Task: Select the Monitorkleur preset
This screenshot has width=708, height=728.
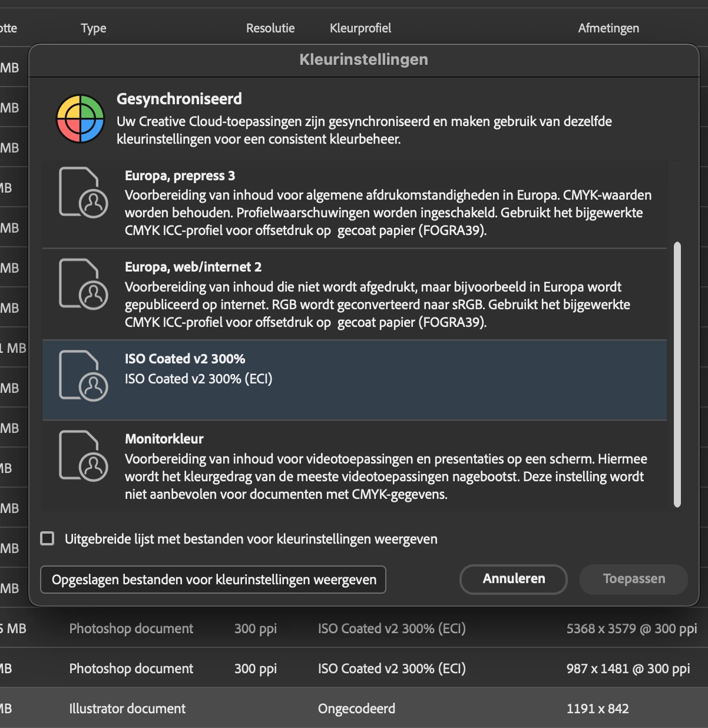Action: [x=355, y=466]
